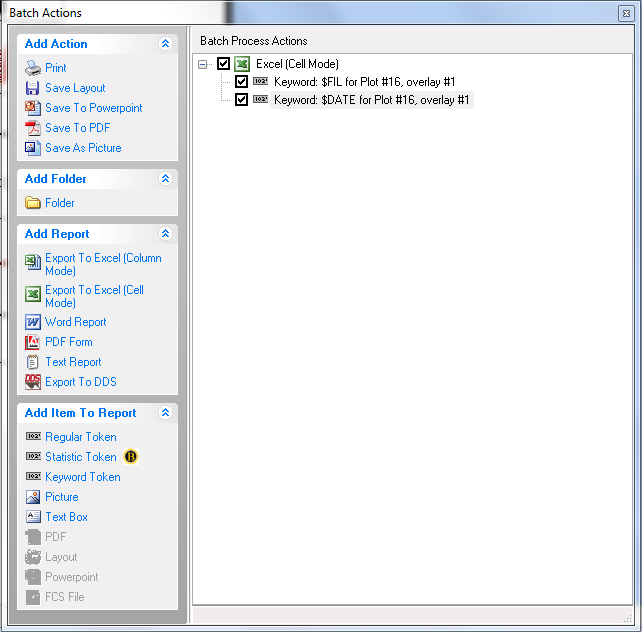Click the Add Folder header title
The height and width of the screenshot is (632, 642).
[x=55, y=179]
